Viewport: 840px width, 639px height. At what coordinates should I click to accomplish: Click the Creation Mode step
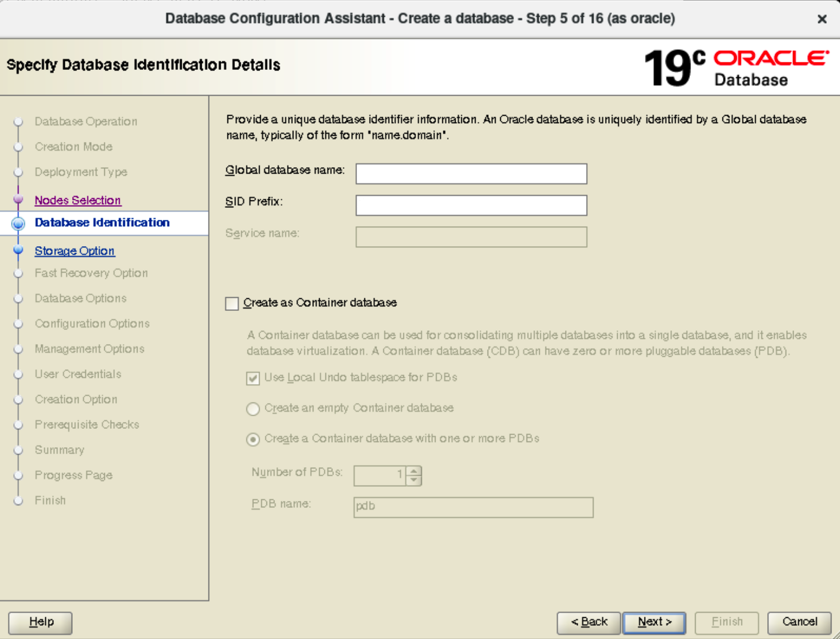click(73, 147)
